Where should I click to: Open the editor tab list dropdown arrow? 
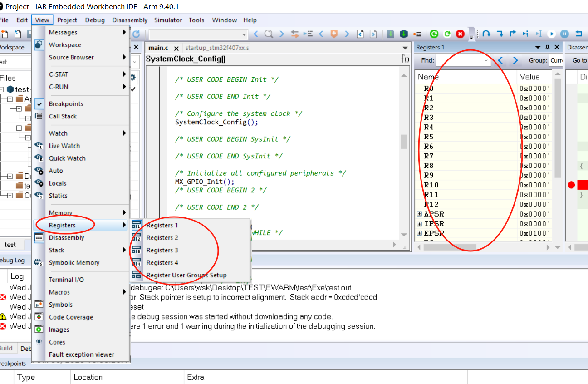(405, 48)
